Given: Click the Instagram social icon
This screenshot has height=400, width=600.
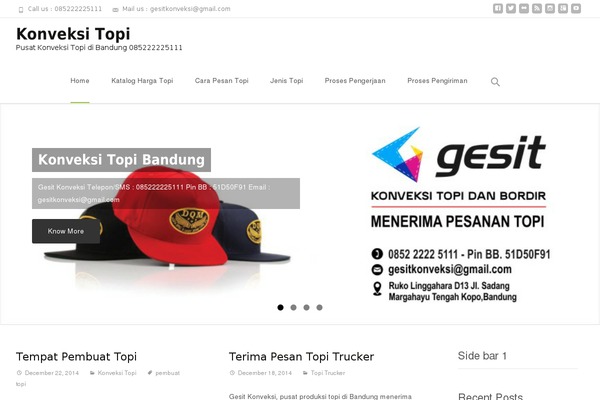Looking at the screenshot, I should 550,8.
